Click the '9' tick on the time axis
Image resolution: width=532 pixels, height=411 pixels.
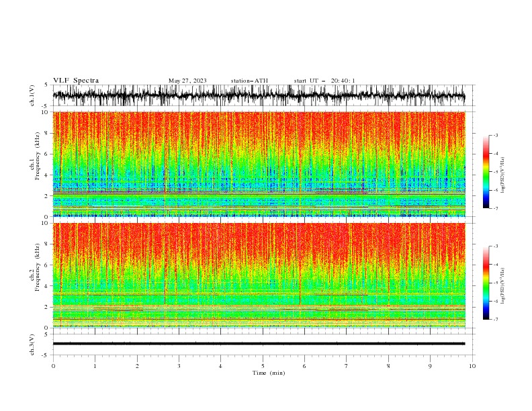coord(430,366)
